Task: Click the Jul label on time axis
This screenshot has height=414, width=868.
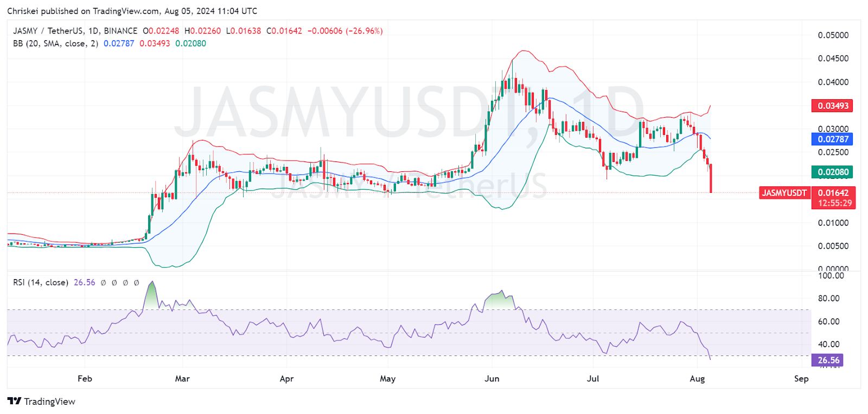Action: coord(593,379)
